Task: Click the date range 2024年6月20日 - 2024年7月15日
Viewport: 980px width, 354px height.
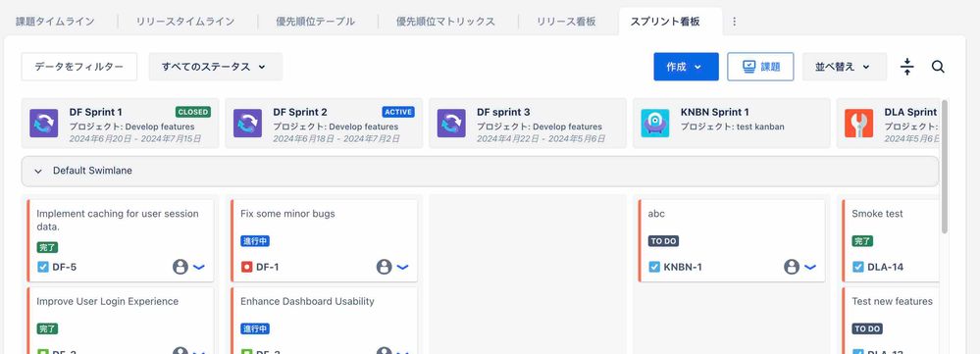Action: coord(135,138)
